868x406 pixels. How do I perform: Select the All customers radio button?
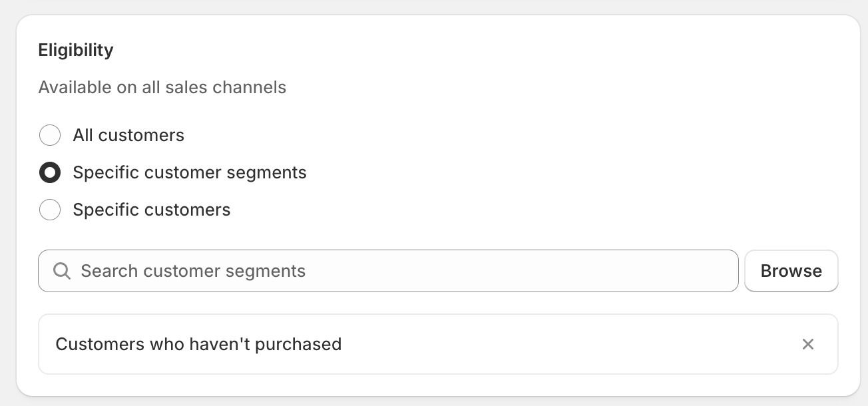pyautogui.click(x=50, y=135)
